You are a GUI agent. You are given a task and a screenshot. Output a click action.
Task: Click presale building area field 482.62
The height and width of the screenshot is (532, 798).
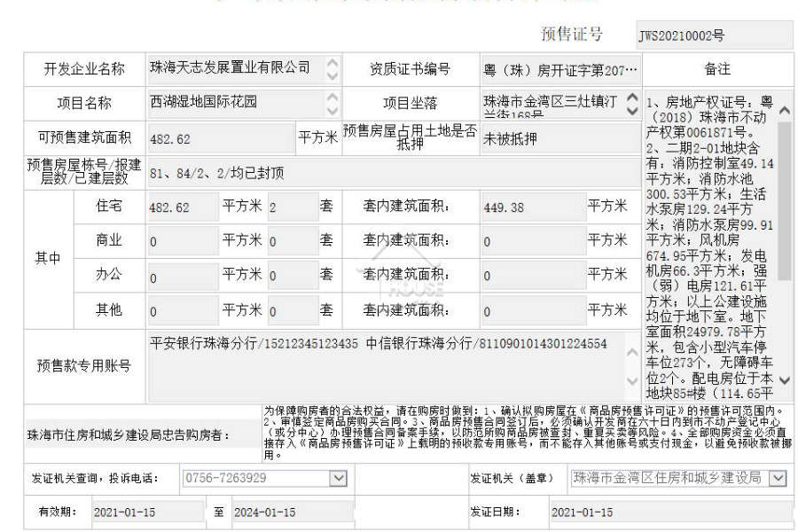coord(221,138)
